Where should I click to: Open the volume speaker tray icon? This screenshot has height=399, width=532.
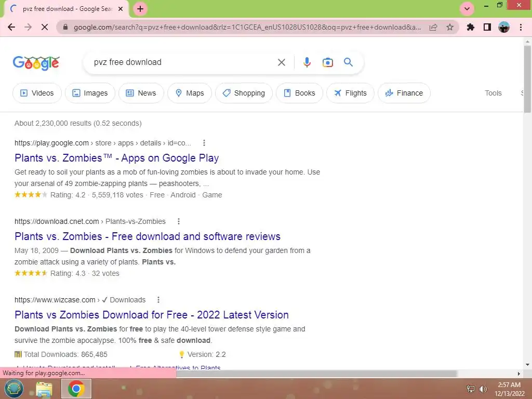(483, 389)
